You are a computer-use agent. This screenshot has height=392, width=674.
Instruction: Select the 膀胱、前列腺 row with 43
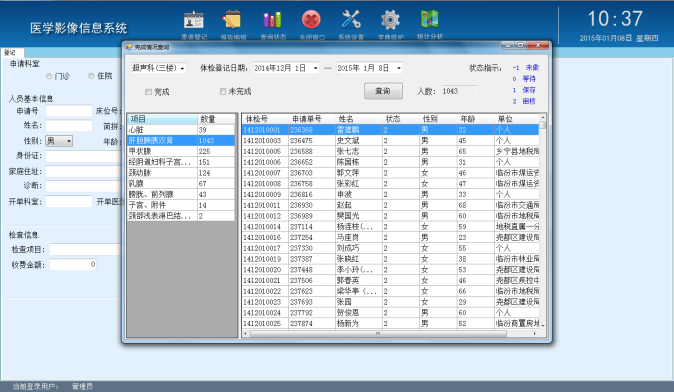point(181,194)
